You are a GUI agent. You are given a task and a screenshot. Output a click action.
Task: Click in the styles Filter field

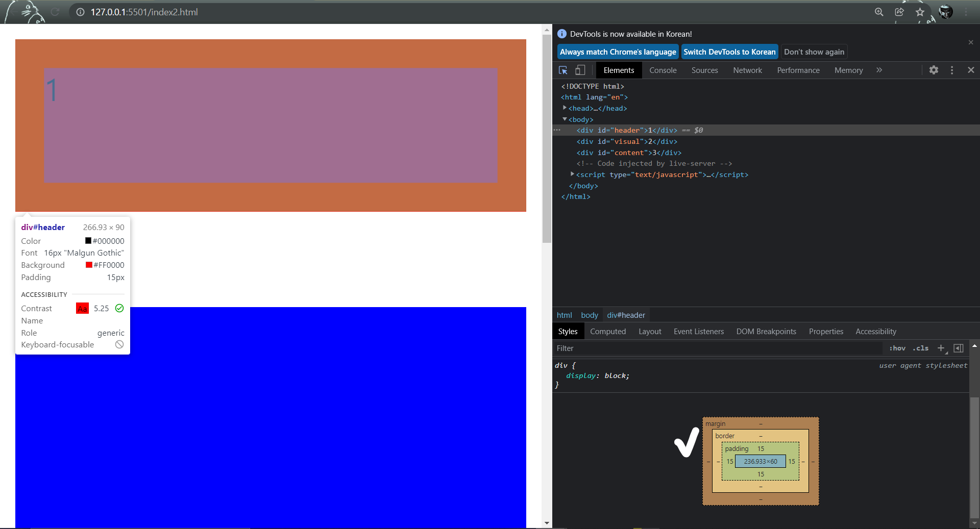(719, 348)
